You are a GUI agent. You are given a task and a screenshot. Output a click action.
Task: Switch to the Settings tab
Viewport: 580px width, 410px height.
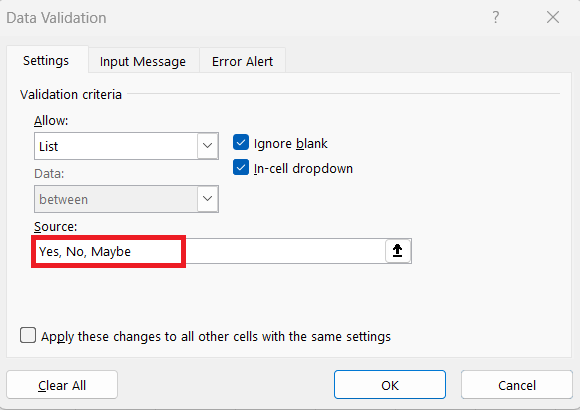coord(46,60)
